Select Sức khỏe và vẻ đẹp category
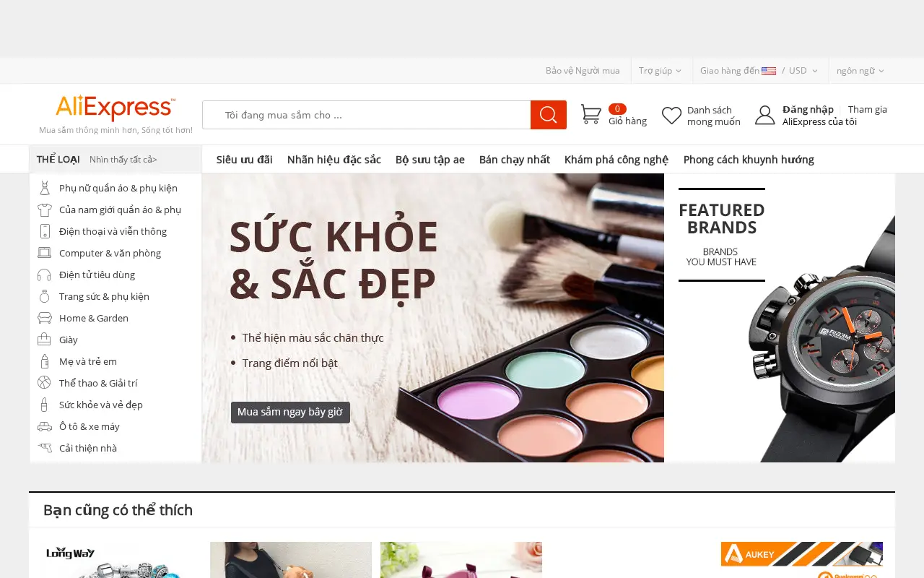This screenshot has height=578, width=924. coord(101,405)
